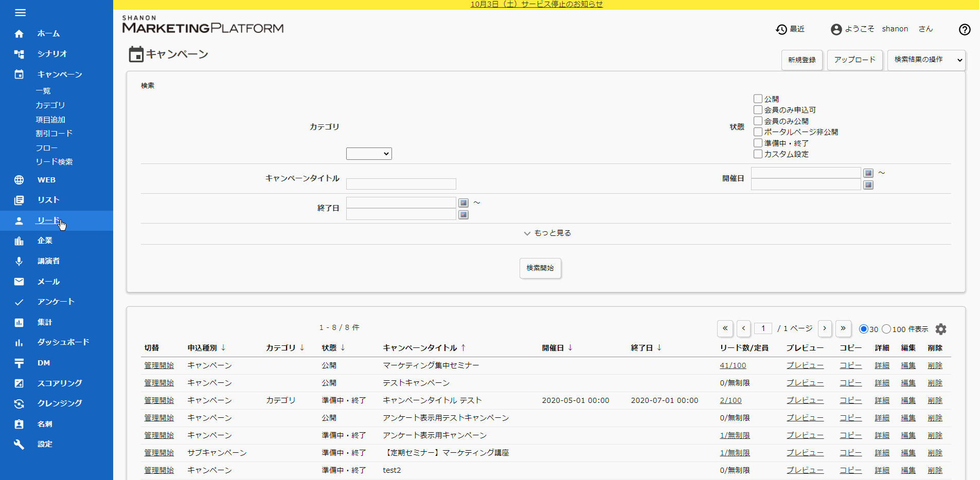The width and height of the screenshot is (980, 480).
Task: Click the Lead person icon in sidebar
Action: (x=19, y=221)
